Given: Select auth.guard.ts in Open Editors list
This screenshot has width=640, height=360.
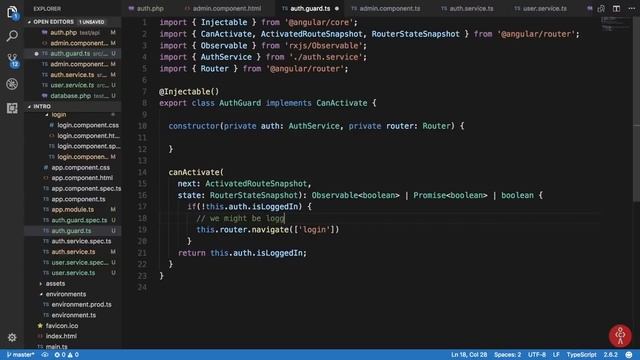Looking at the screenshot, I should (73, 53).
